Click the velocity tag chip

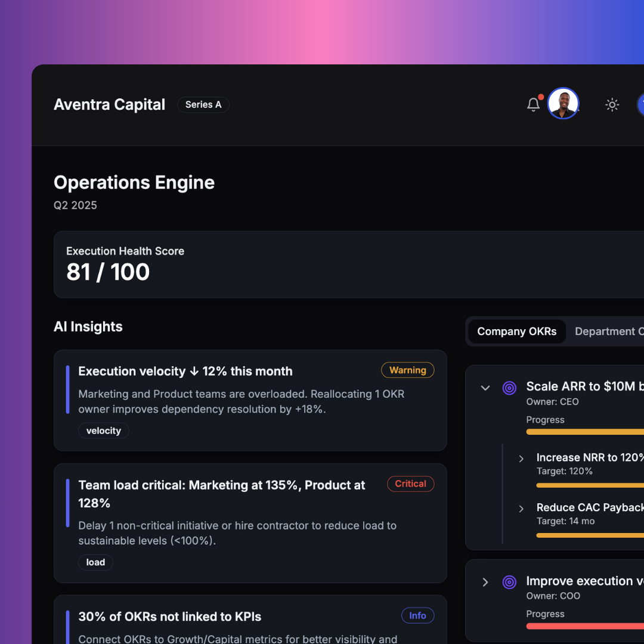[104, 431]
